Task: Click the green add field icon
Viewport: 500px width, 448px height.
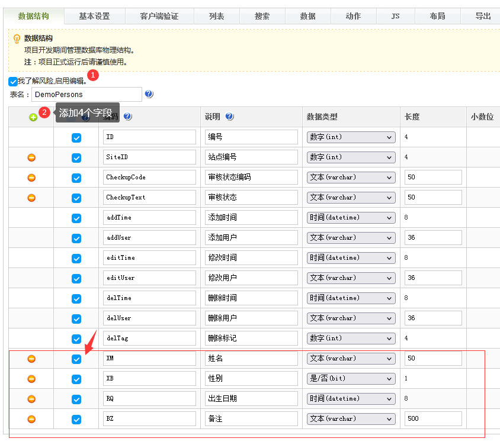Action: coord(33,117)
